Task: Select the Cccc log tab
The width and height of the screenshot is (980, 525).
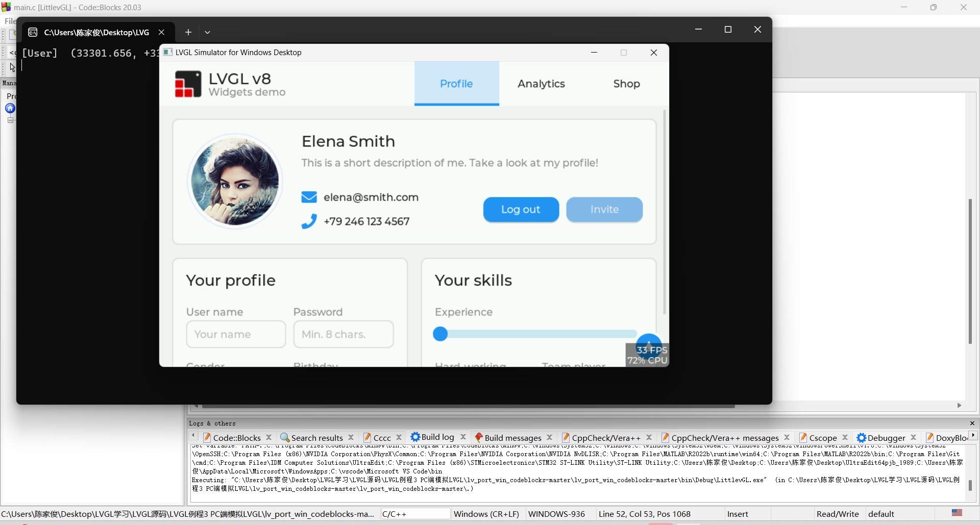Action: (x=382, y=438)
